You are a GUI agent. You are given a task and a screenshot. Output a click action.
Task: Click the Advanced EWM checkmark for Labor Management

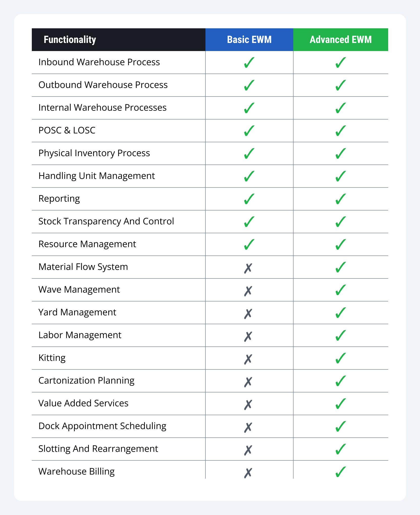click(x=340, y=335)
